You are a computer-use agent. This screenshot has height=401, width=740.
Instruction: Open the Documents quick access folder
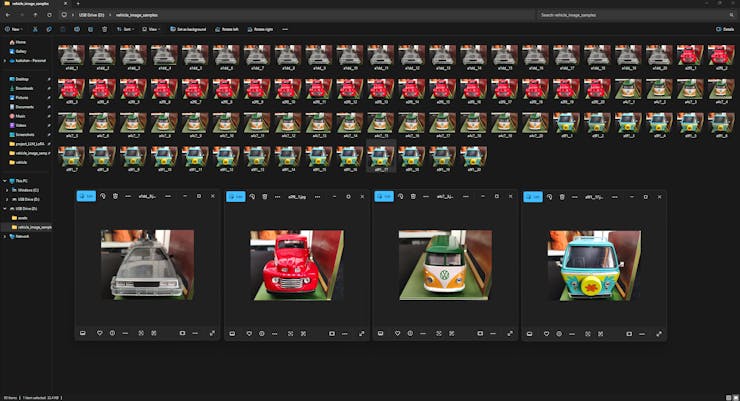[25, 107]
